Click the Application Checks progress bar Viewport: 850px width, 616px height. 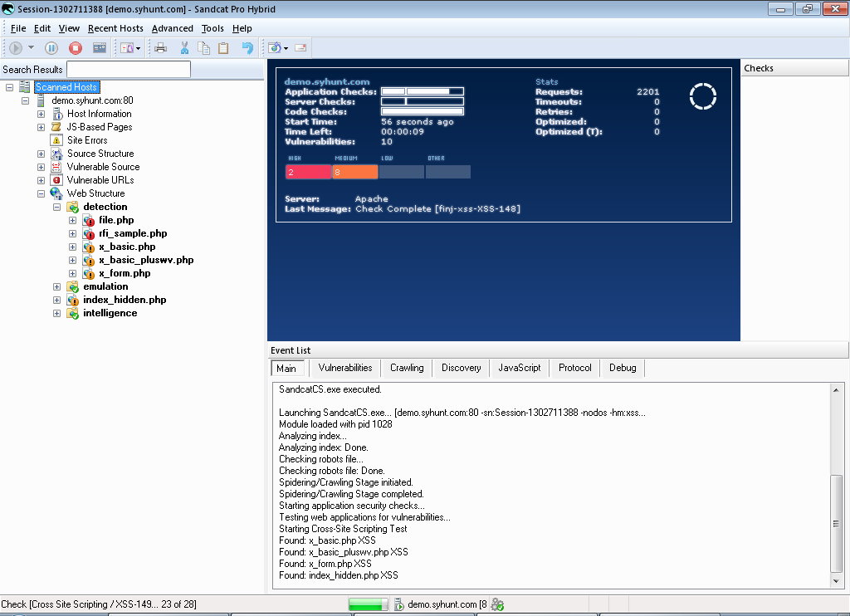423,91
